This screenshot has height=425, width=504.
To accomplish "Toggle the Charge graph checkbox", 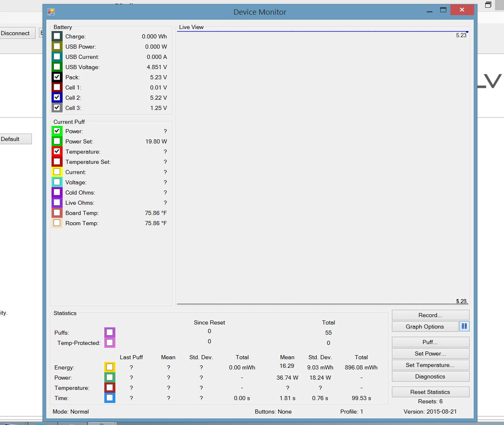I will coord(57,36).
